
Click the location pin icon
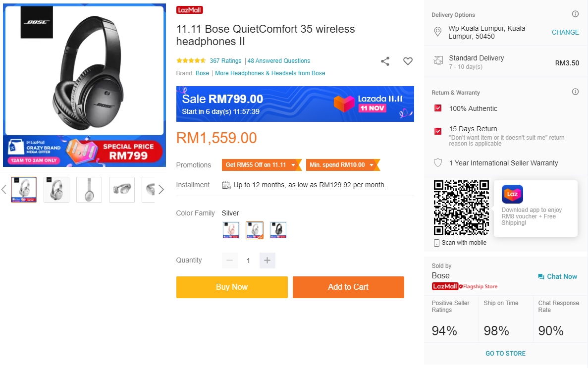[437, 32]
